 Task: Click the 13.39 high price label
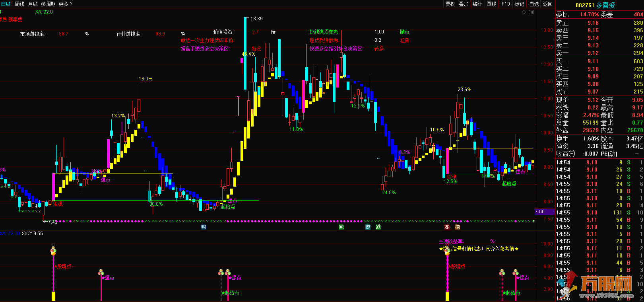(256, 19)
